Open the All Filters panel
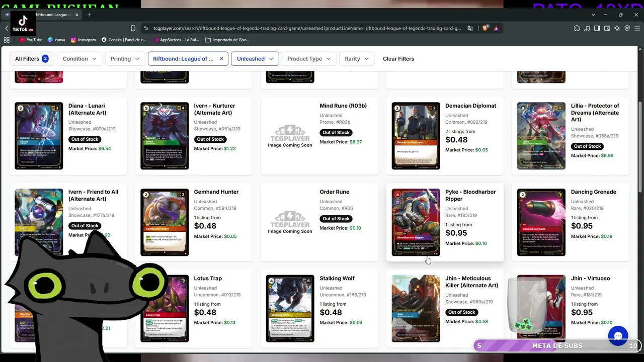This screenshot has height=362, width=644. (32, 59)
